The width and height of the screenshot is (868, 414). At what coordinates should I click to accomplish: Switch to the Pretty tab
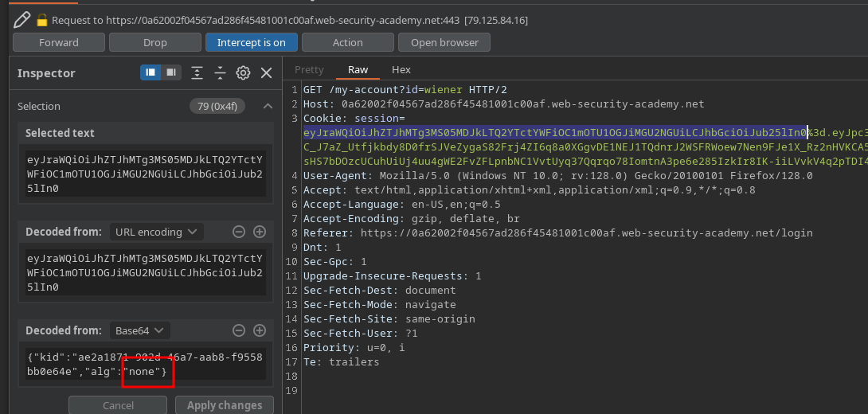[x=309, y=70]
